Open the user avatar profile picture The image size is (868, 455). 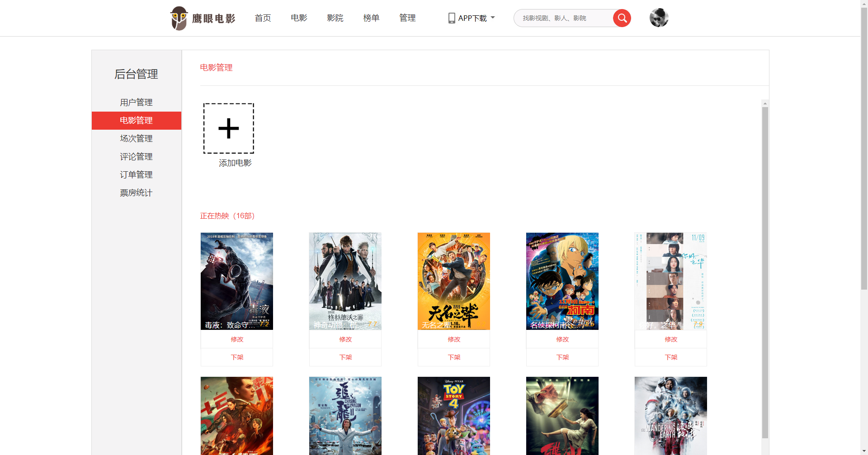(659, 18)
